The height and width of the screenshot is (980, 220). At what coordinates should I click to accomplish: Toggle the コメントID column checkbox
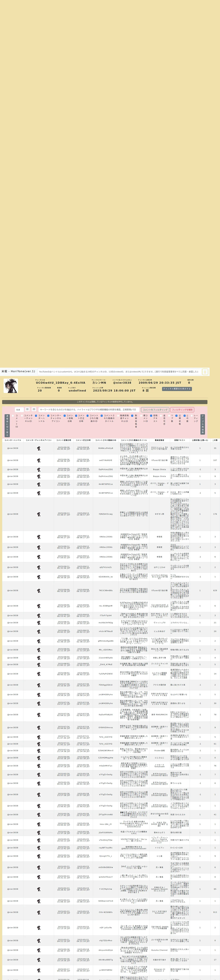point(13,416)
